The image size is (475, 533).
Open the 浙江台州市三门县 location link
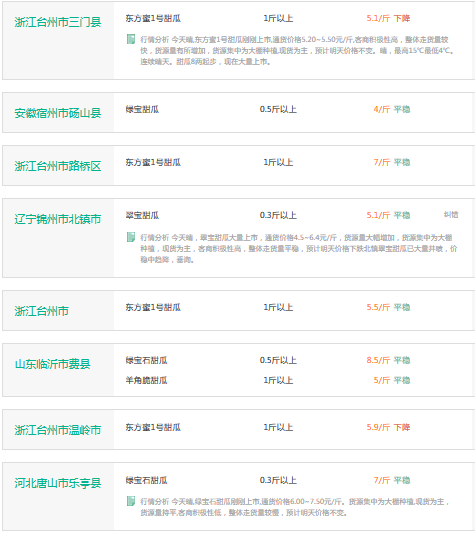click(x=58, y=22)
